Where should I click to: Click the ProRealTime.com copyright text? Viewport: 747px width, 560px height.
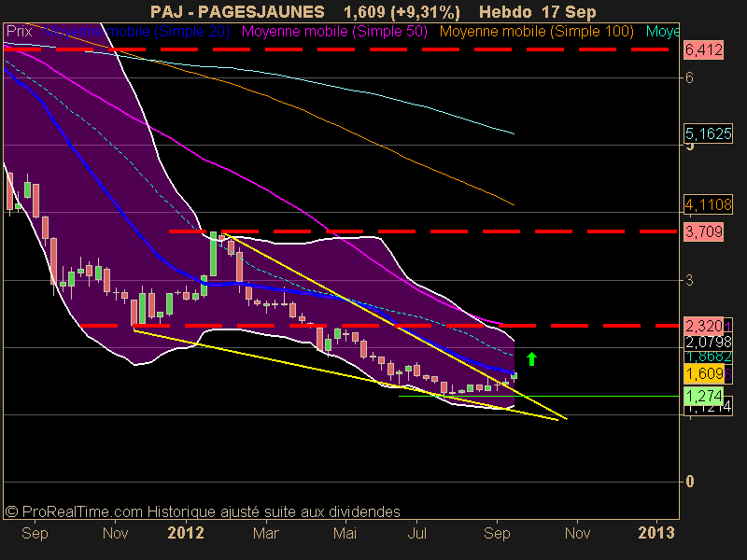[x=203, y=511]
